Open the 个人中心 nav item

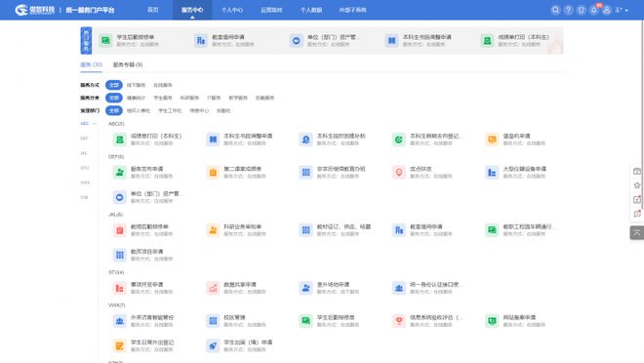pyautogui.click(x=231, y=10)
